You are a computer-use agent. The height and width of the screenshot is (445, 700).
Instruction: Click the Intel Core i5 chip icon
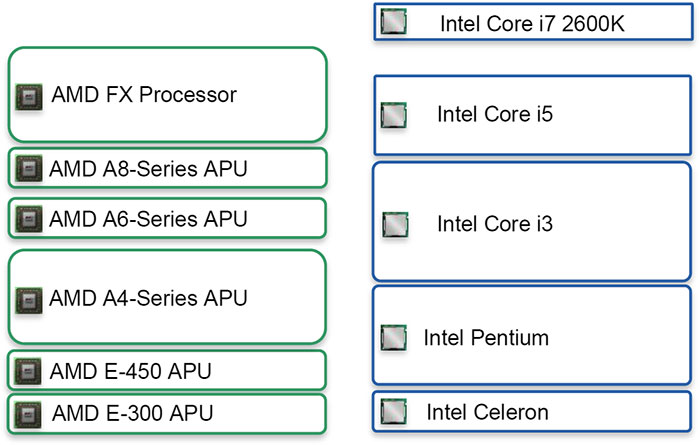(394, 115)
